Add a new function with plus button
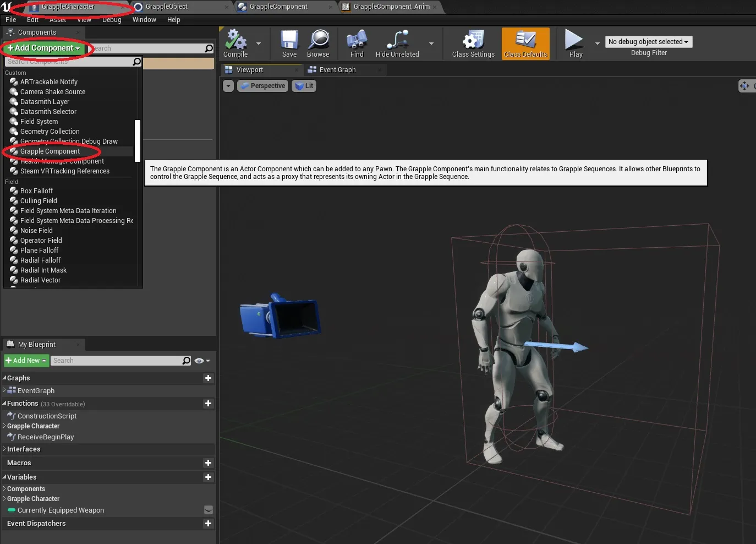Screen dimensions: 756x544 [x=208, y=404]
